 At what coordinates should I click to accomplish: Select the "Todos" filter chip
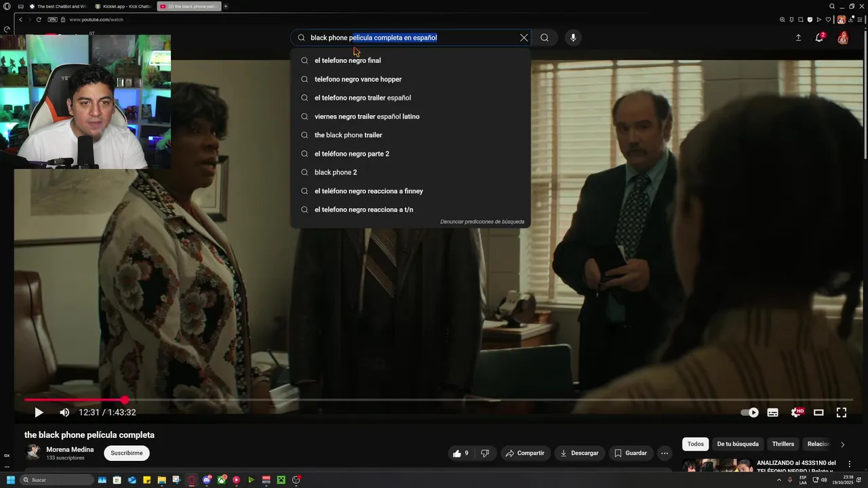pos(696,444)
